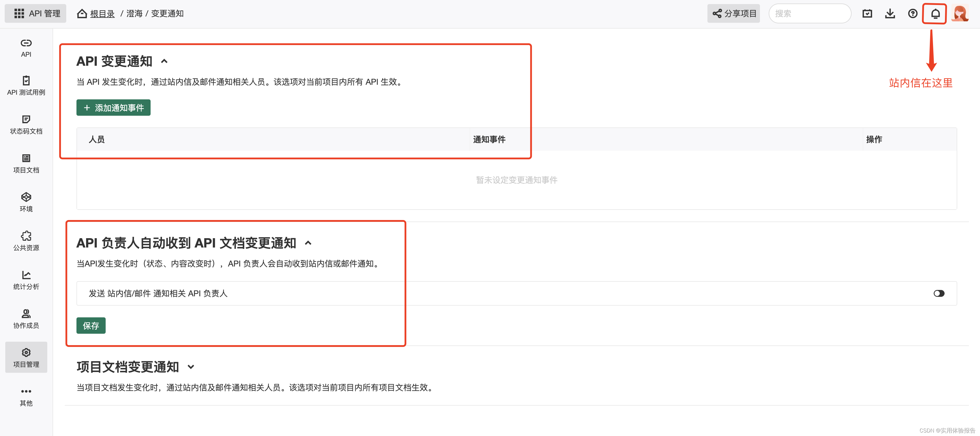
Task: Select 协作成员 in sidebar menu
Action: pyautogui.click(x=26, y=319)
